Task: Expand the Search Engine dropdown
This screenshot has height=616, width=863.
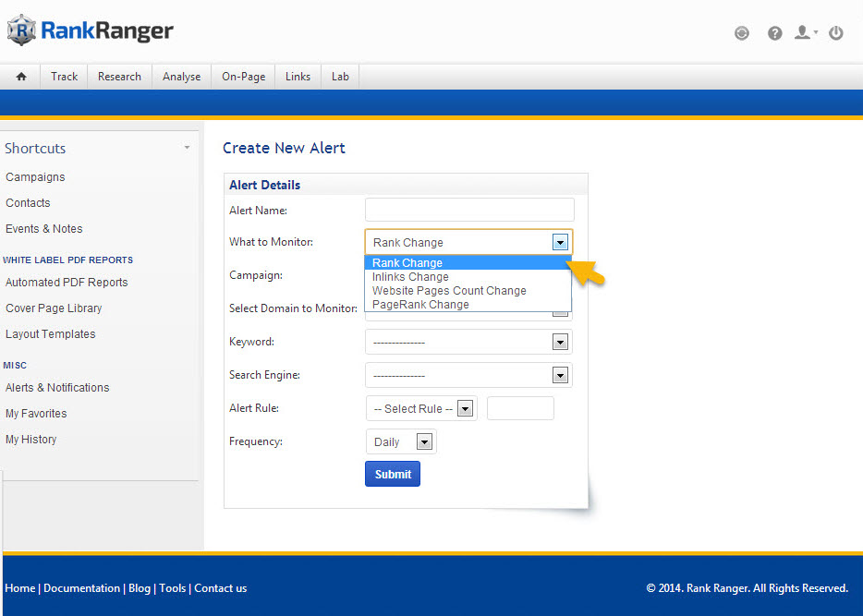Action: (468, 375)
